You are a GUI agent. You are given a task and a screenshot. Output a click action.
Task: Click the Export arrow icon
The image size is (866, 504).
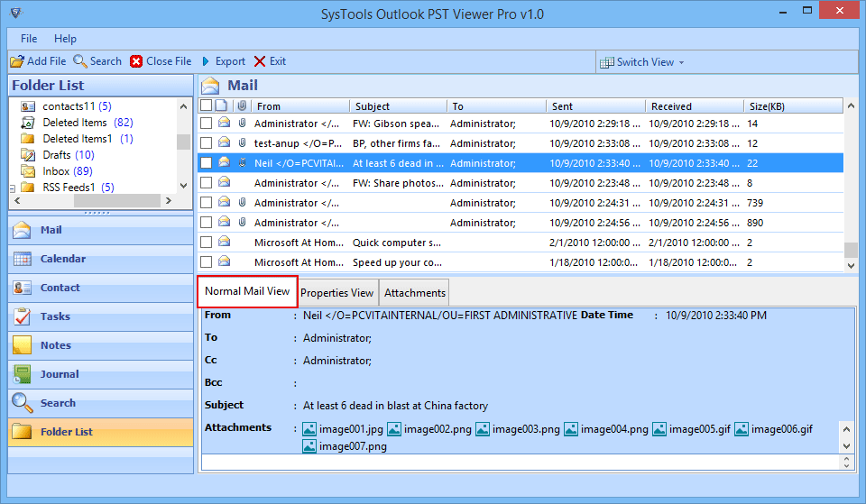206,61
